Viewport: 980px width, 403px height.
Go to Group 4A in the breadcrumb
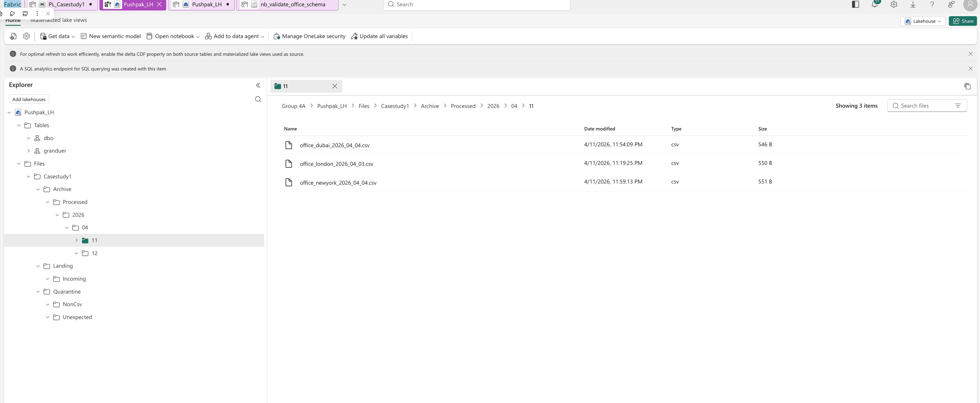(x=293, y=106)
